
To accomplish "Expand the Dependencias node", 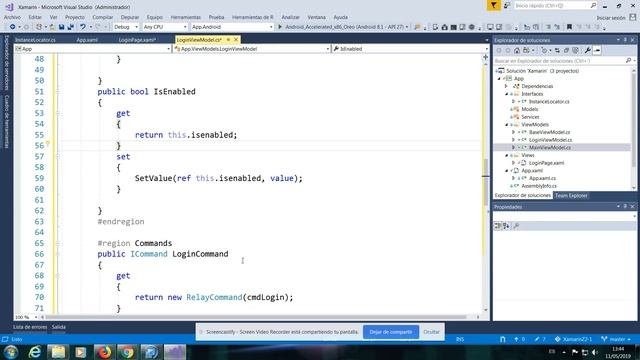I will tap(507, 86).
